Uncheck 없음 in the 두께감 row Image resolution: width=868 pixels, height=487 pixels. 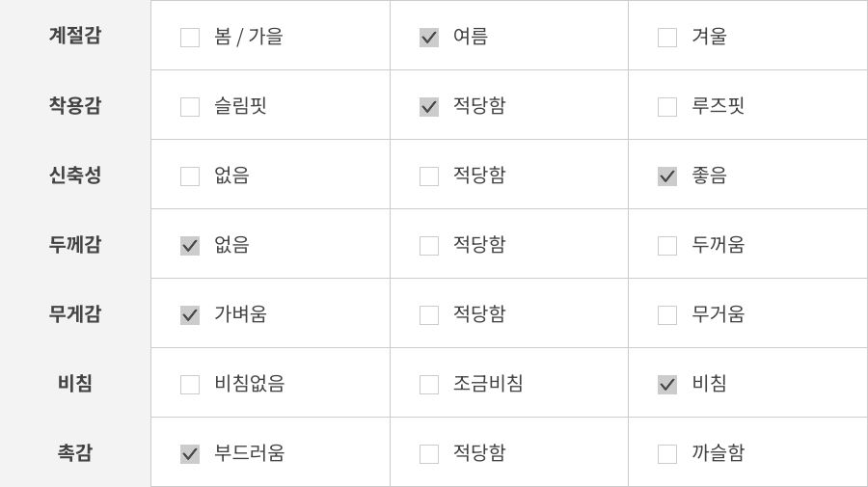pyautogui.click(x=190, y=246)
